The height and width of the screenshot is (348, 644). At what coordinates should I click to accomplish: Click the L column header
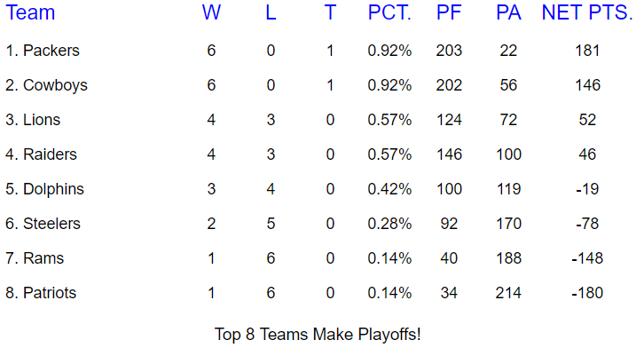[x=271, y=12]
